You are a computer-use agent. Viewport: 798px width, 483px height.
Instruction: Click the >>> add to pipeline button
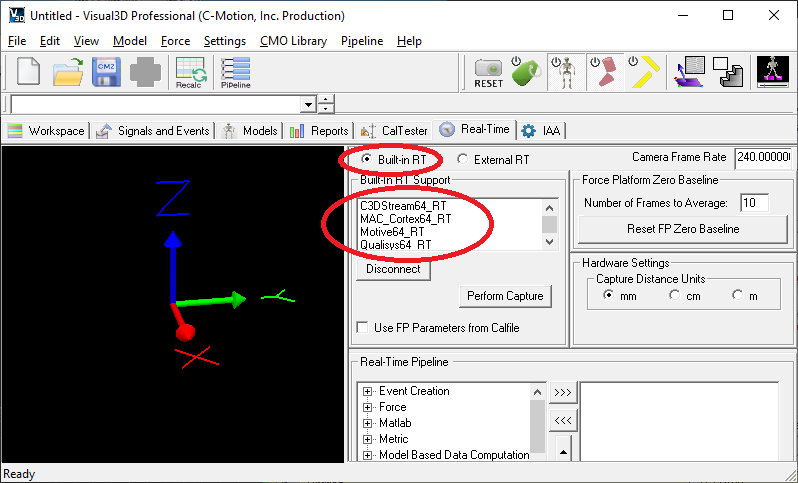click(563, 392)
